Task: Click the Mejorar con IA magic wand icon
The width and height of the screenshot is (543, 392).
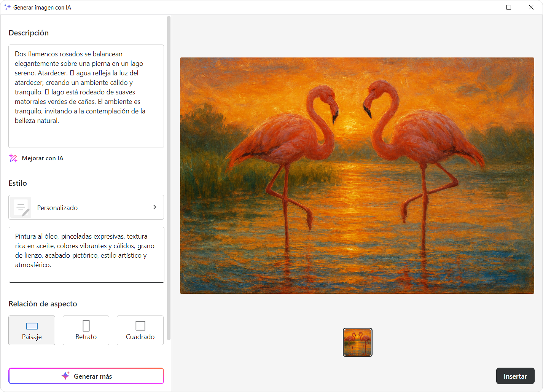Action: (x=13, y=158)
